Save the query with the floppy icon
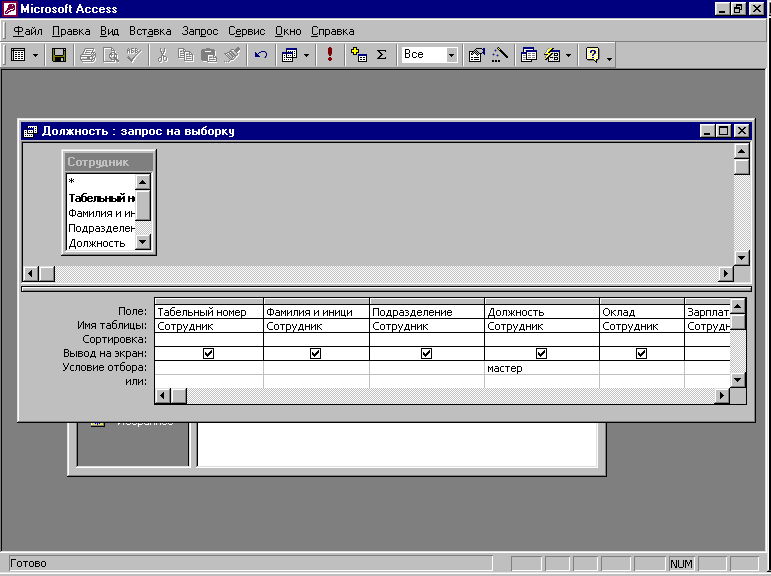This screenshot has height=576, width=771. point(59,55)
